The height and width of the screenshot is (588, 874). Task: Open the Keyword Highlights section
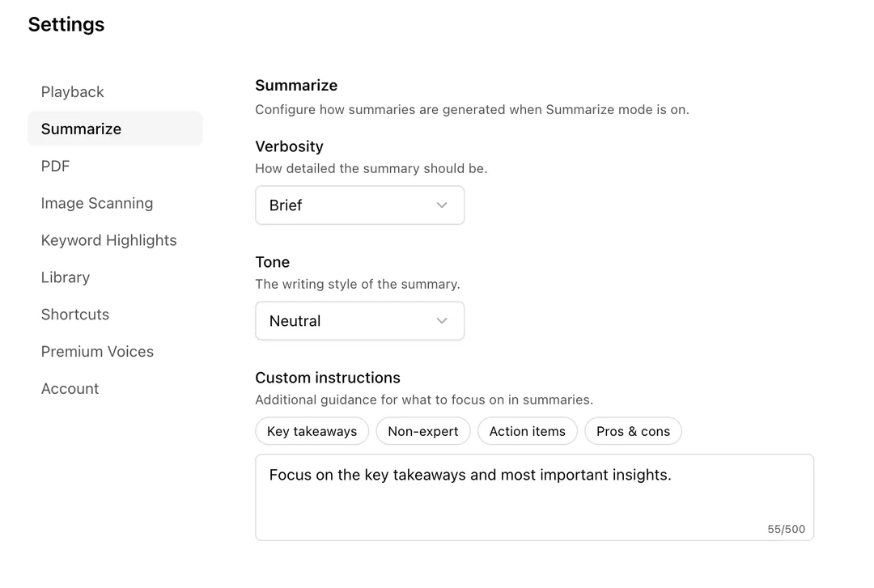pos(108,240)
